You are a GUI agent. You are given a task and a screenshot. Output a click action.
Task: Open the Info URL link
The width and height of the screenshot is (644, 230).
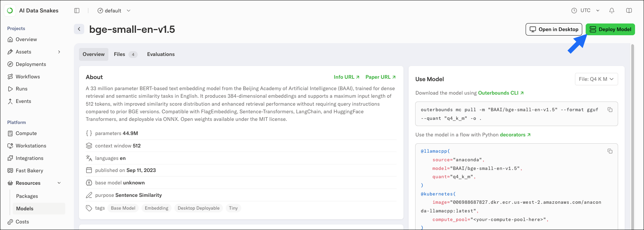point(347,77)
